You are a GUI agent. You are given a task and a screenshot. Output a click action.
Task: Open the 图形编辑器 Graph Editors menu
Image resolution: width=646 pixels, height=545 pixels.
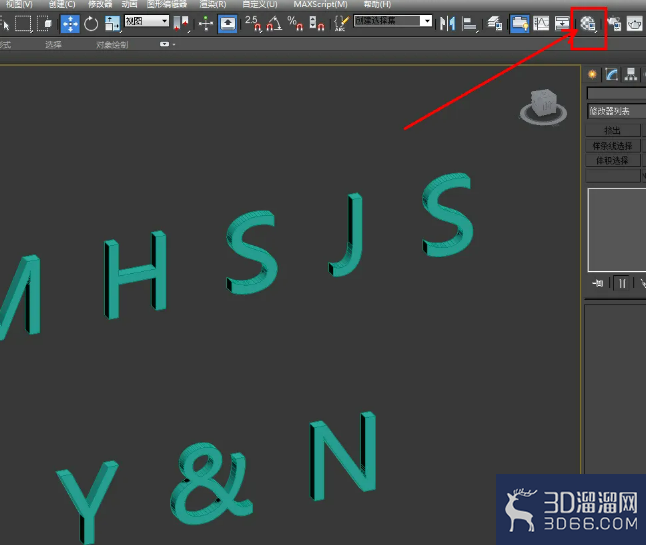click(x=167, y=5)
